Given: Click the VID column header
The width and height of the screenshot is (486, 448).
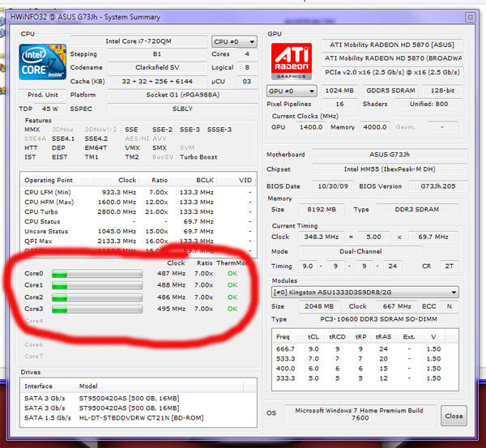Looking at the screenshot, I should [237, 180].
